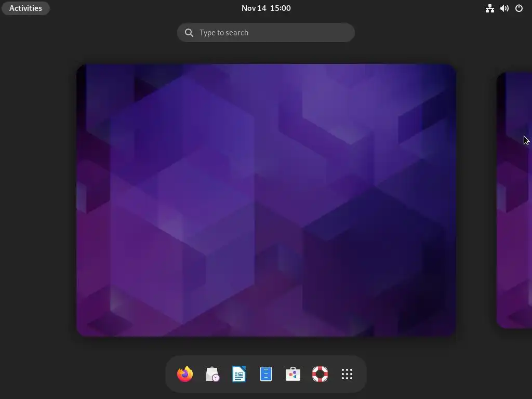
Task: Open the power menu icon
Action: point(519,8)
